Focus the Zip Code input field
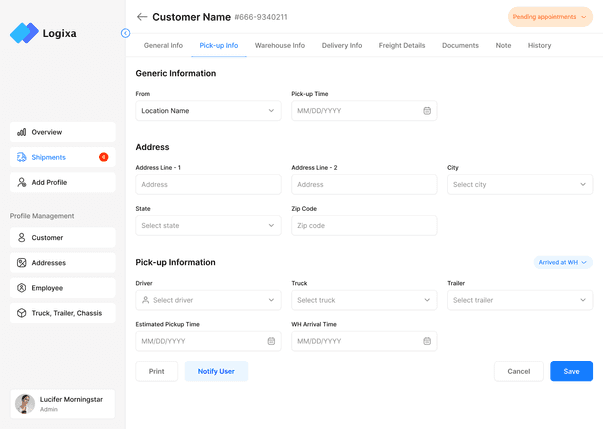Screen dimensions: 603x429 point(364,226)
